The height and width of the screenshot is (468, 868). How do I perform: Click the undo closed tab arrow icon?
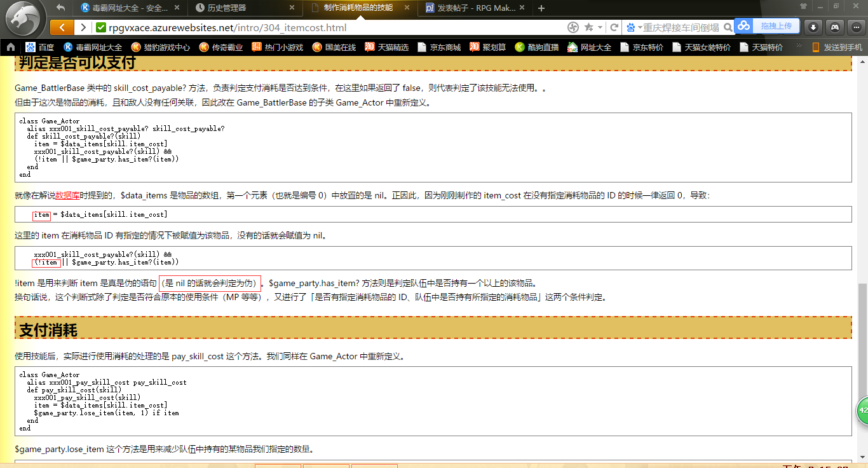point(61,8)
